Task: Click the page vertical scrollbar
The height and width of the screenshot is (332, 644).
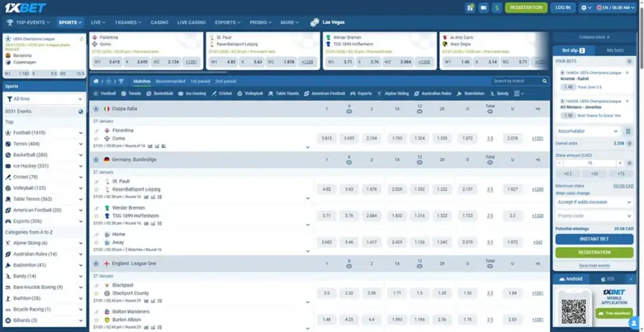Action: (642, 37)
